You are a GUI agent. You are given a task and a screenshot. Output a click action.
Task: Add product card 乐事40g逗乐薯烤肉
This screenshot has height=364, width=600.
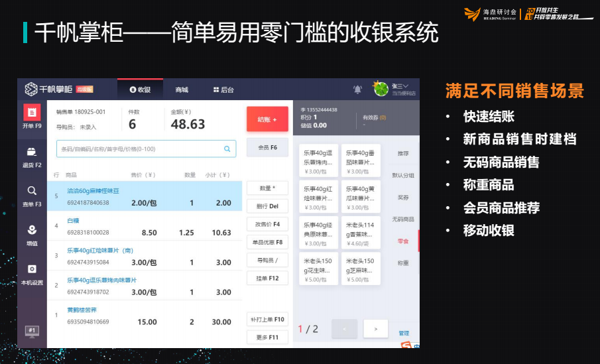point(318,160)
